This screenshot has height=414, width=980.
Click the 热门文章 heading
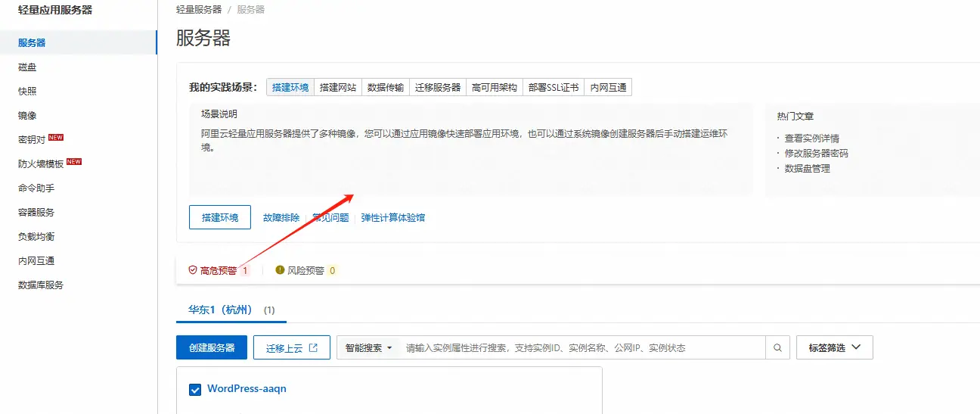pyautogui.click(x=795, y=117)
